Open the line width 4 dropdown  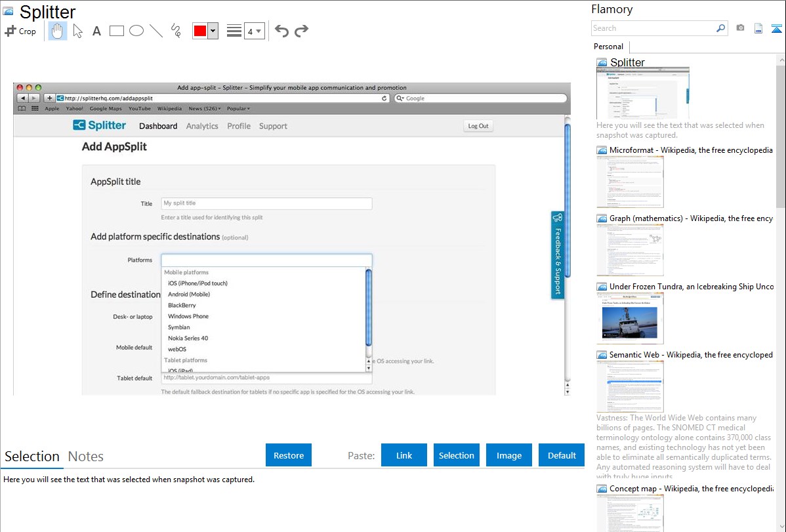point(255,31)
